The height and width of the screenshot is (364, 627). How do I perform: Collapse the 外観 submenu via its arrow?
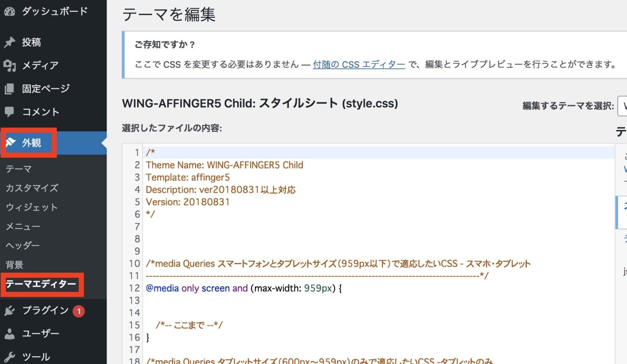[102, 143]
